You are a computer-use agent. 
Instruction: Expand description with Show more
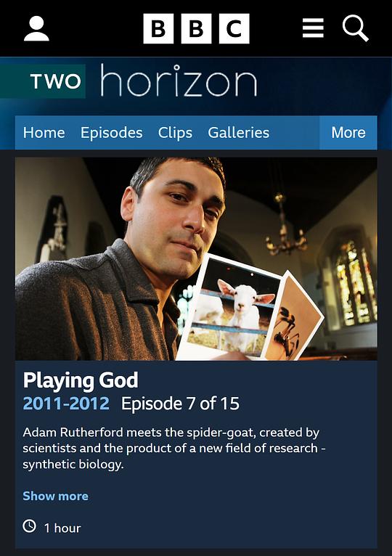(x=55, y=496)
